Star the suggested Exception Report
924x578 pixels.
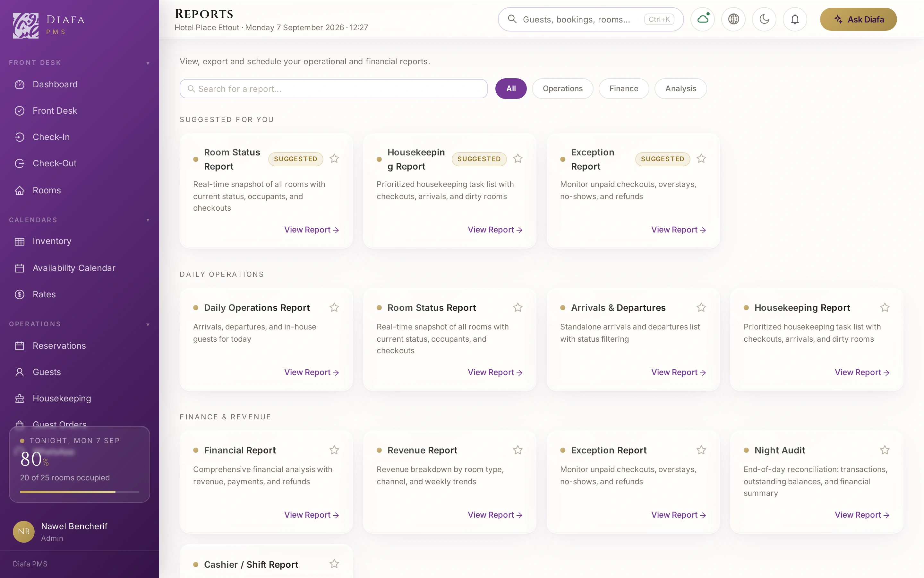click(x=701, y=159)
